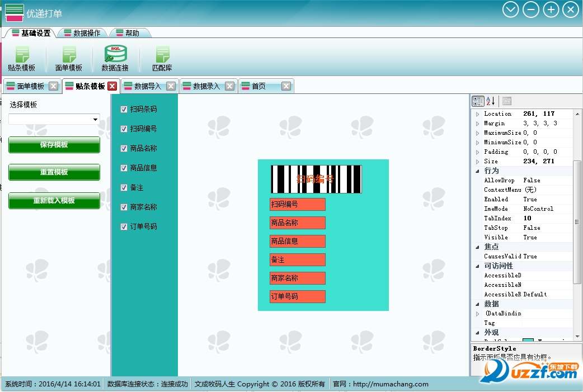Toggle the 扫码条码 checkbox

(124, 109)
